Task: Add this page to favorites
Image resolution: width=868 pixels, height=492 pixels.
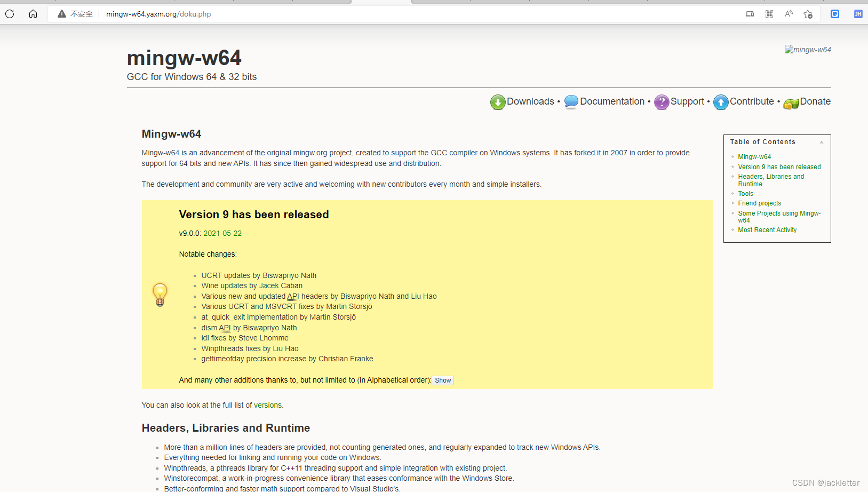Action: (x=807, y=14)
